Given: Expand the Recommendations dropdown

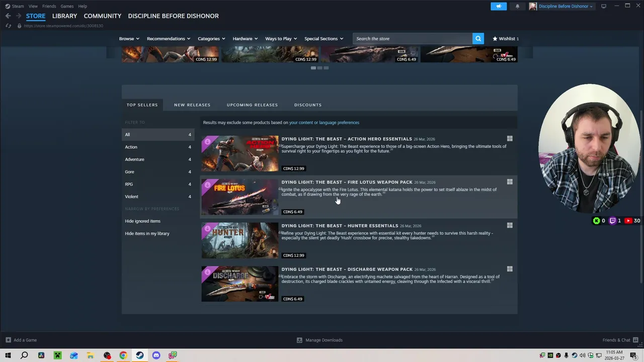Looking at the screenshot, I should (169, 39).
